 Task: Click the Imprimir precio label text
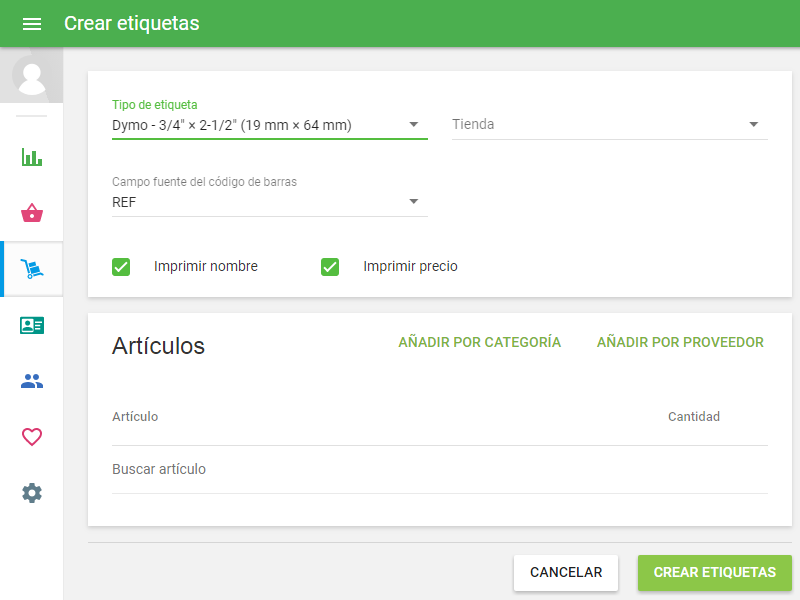tap(410, 267)
